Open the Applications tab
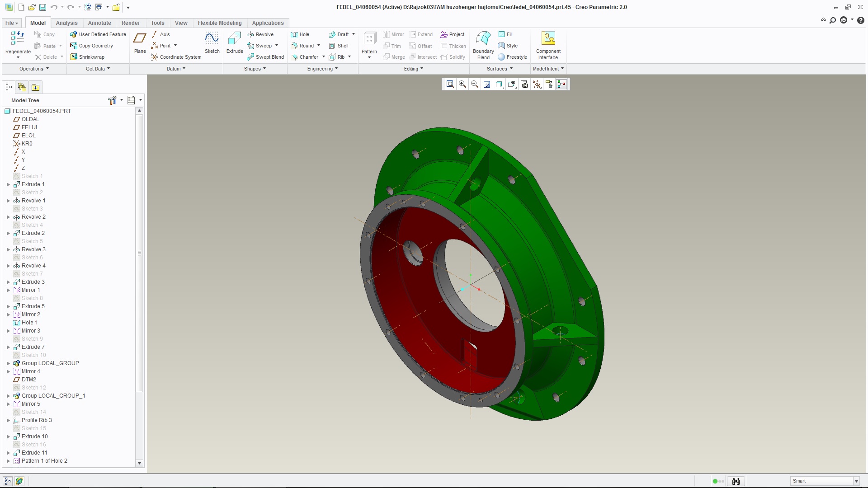This screenshot has width=868, height=488. point(268,23)
